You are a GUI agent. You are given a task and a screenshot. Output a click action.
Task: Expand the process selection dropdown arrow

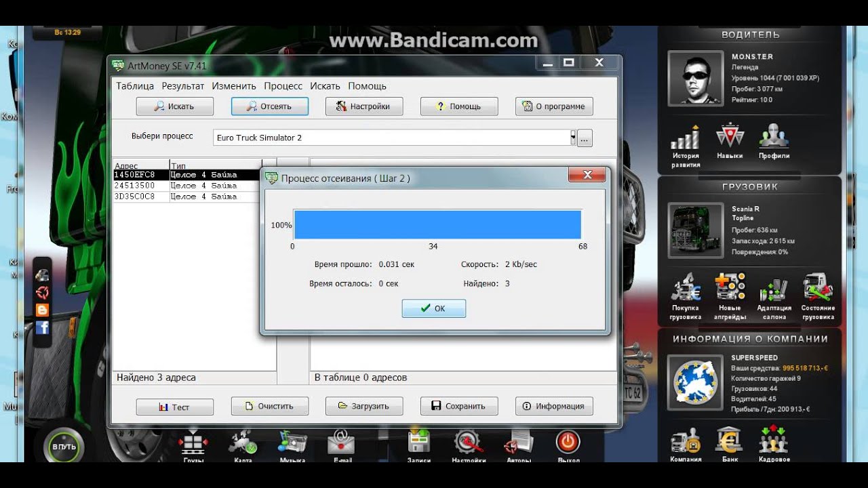(x=573, y=138)
